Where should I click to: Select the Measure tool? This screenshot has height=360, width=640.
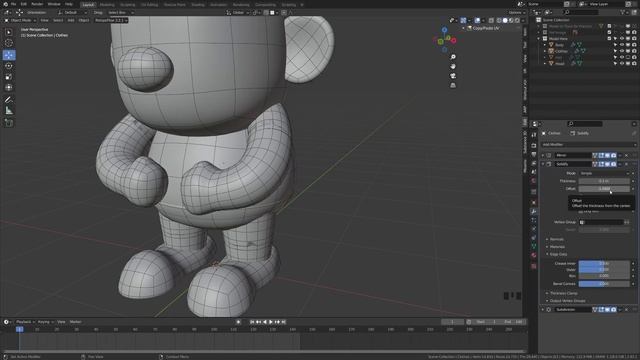pos(9,111)
